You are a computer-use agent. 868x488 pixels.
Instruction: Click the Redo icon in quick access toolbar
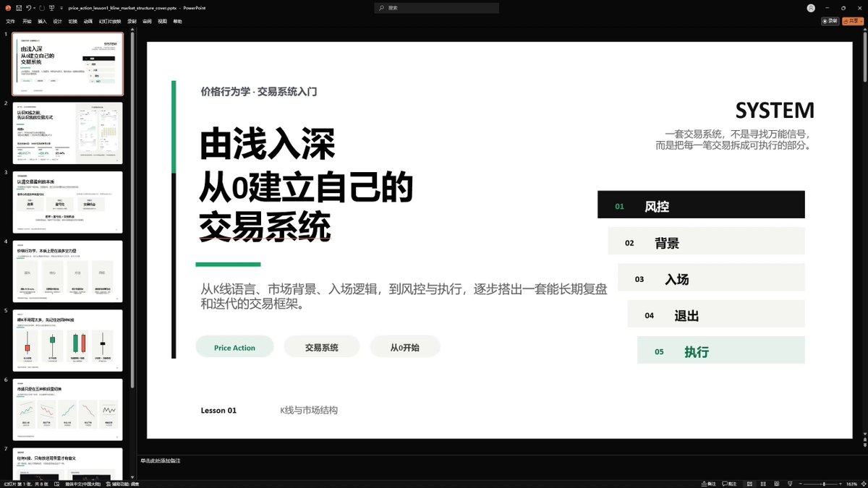coord(41,8)
